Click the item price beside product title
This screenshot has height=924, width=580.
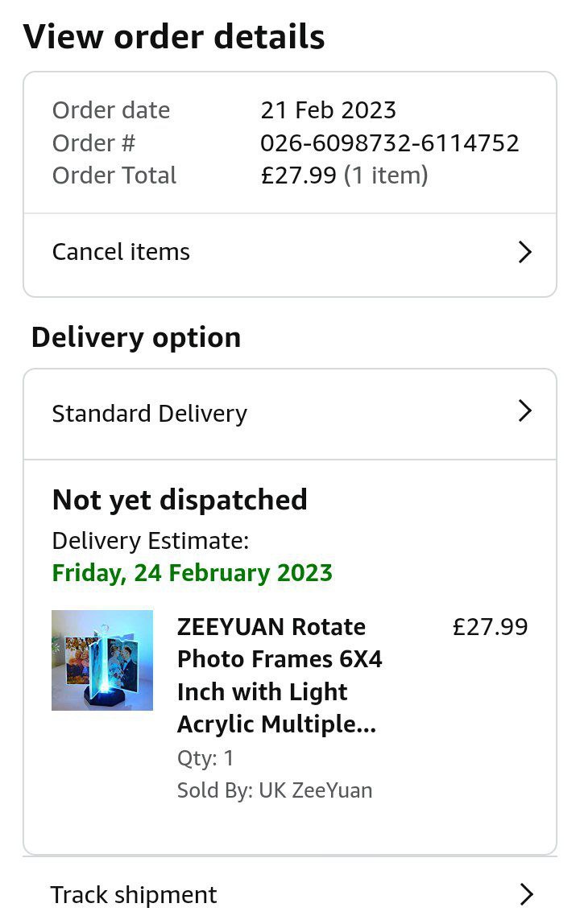pos(490,627)
